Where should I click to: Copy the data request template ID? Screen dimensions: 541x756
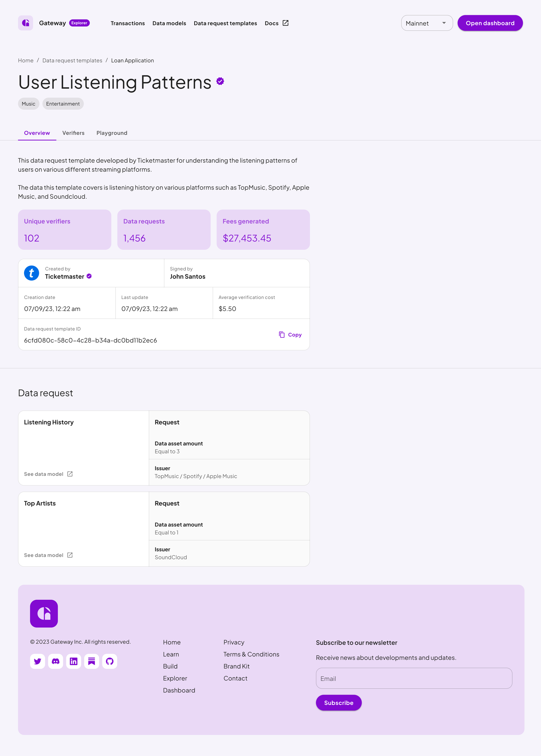tap(290, 334)
